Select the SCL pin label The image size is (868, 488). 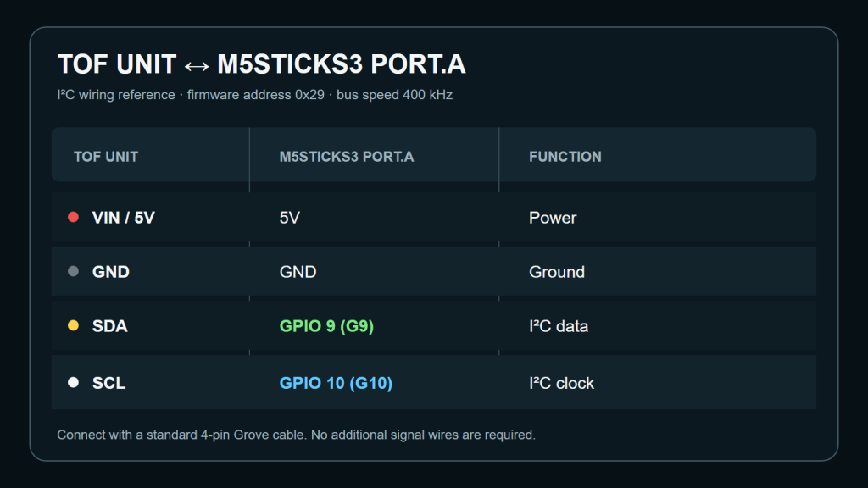tap(109, 383)
